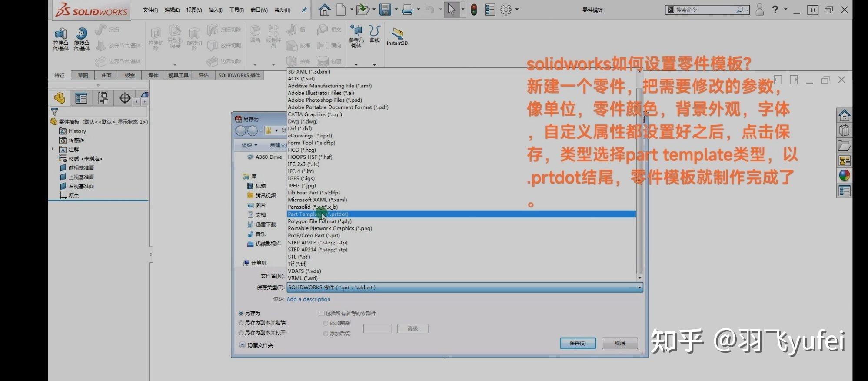Create a new document with New icon

tap(341, 10)
